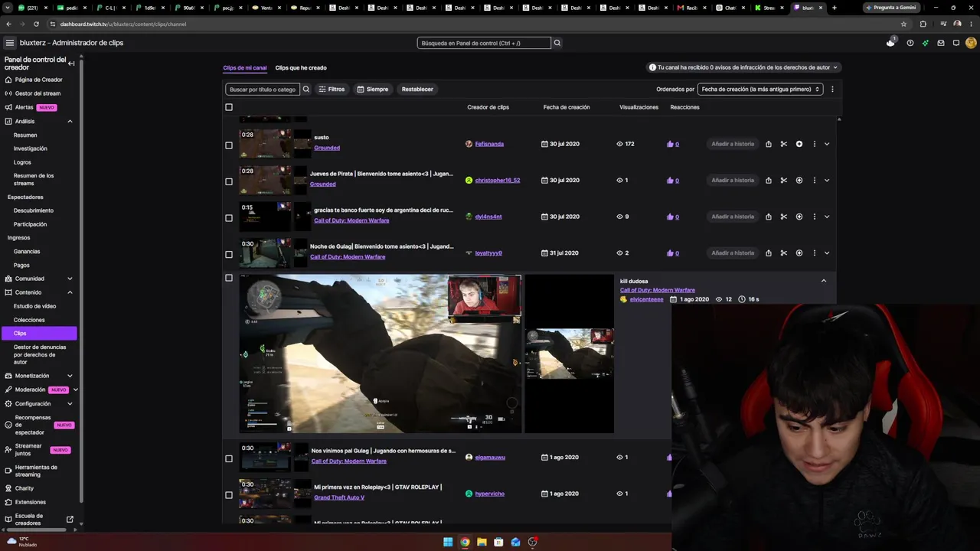Share the "susto" clip
The image size is (980, 551).
point(769,144)
